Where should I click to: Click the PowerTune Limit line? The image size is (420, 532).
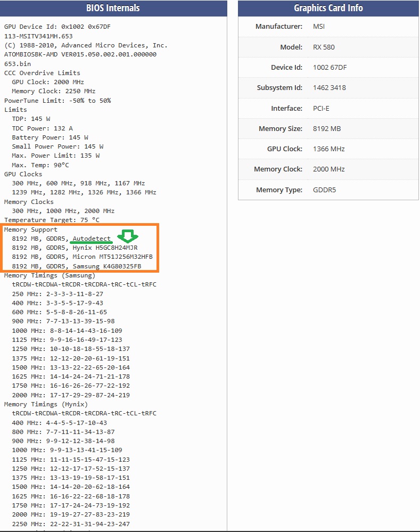pyautogui.click(x=57, y=101)
